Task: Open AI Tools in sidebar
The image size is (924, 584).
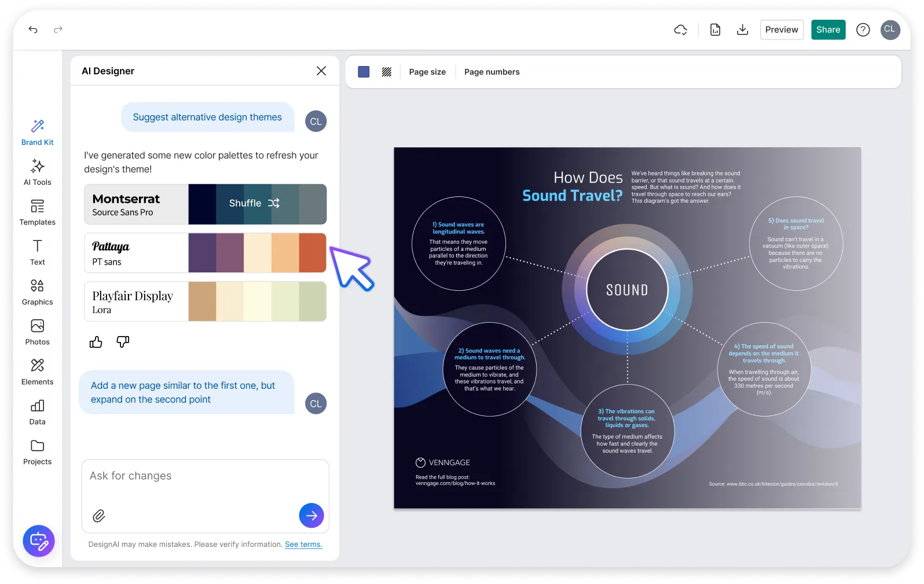Action: 38,172
